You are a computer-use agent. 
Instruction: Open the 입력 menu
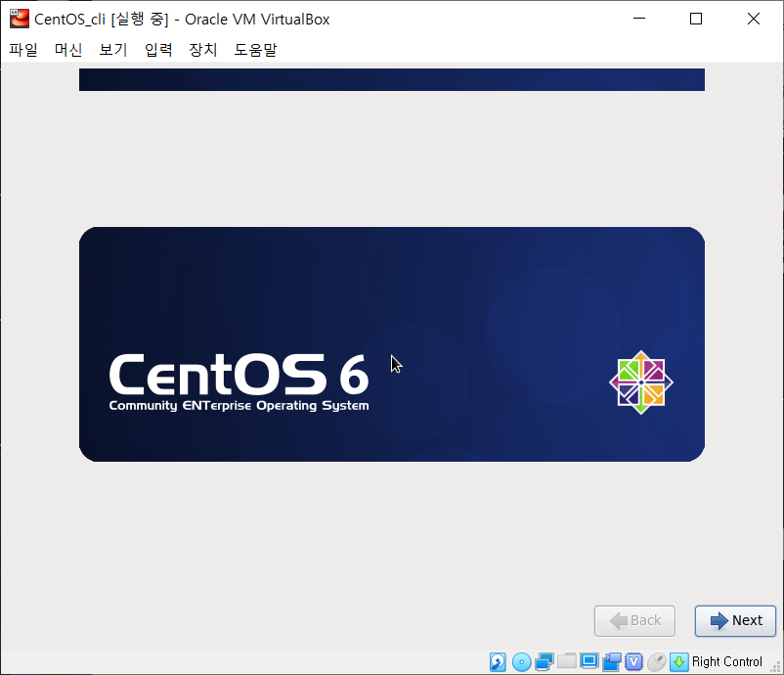click(158, 50)
